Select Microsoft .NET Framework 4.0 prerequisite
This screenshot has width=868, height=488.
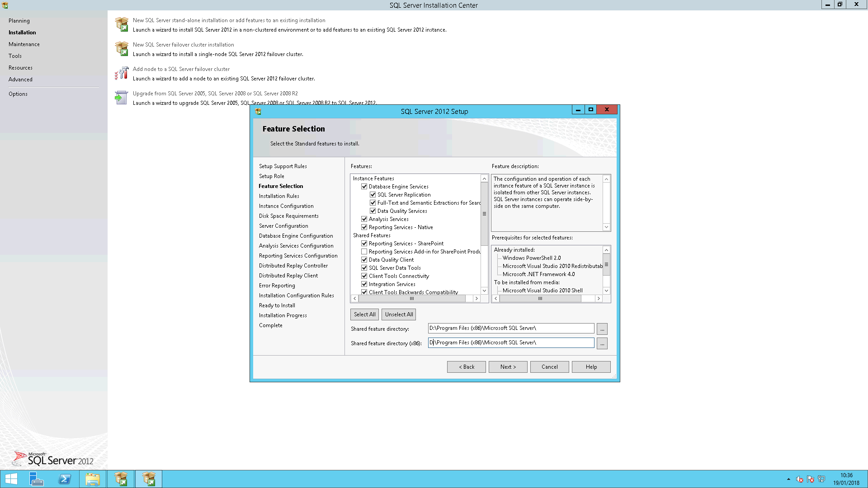point(538,274)
